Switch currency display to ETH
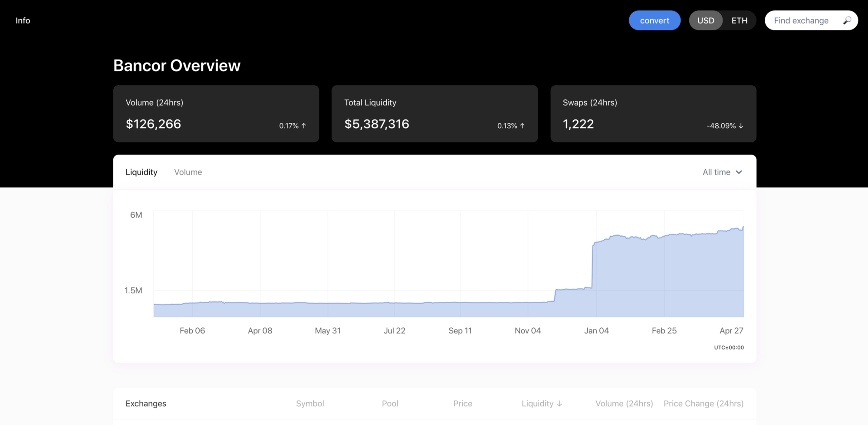The width and height of the screenshot is (868, 425). [740, 20]
